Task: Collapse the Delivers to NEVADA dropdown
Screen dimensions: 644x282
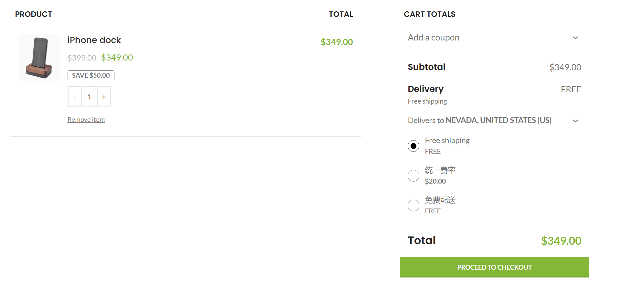Action: 575,120
